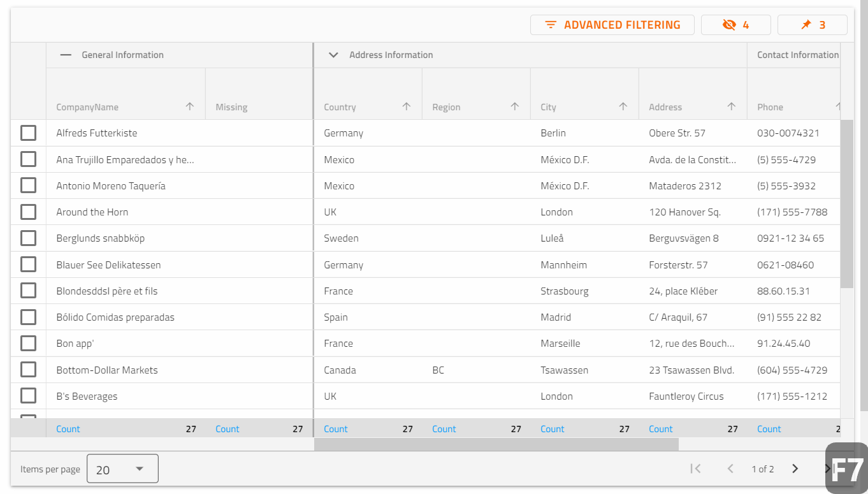Click the horizontal scrollbar thumb
868x494 pixels.
coord(496,444)
